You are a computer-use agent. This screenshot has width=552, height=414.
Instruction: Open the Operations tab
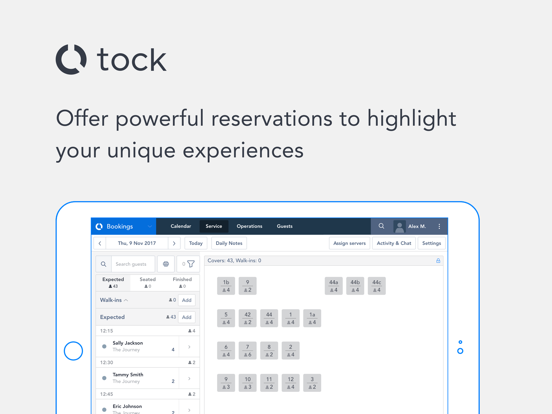[249, 226]
